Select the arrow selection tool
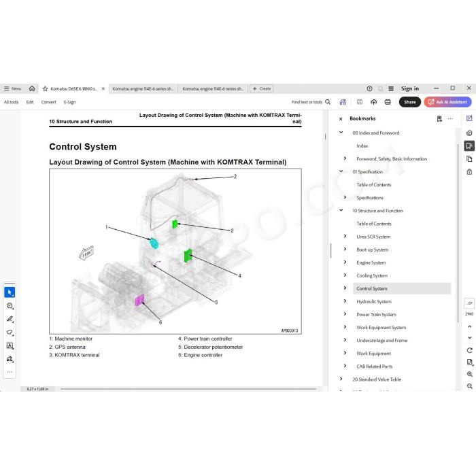The width and height of the screenshot is (476, 476). tap(10, 292)
